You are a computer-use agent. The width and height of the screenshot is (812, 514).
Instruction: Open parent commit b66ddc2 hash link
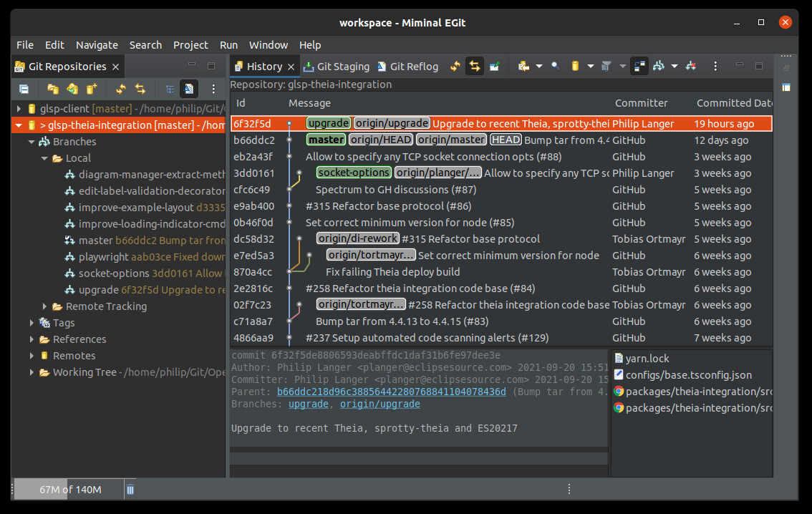[x=391, y=392]
